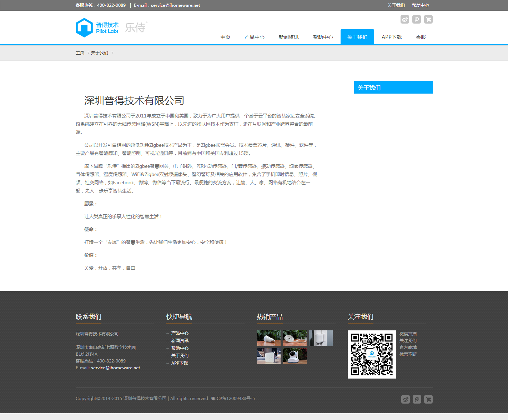Click 帮助中心 link in top bar
Image resolution: width=508 pixels, height=420 pixels.
click(x=420, y=5)
